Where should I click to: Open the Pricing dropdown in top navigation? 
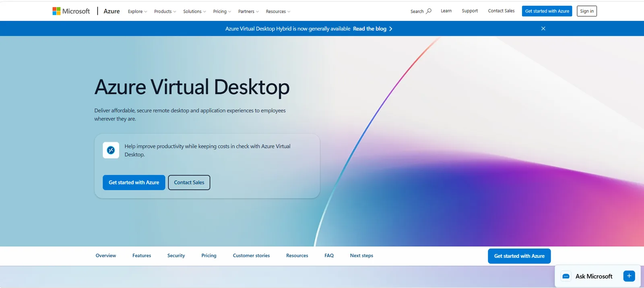tap(222, 11)
